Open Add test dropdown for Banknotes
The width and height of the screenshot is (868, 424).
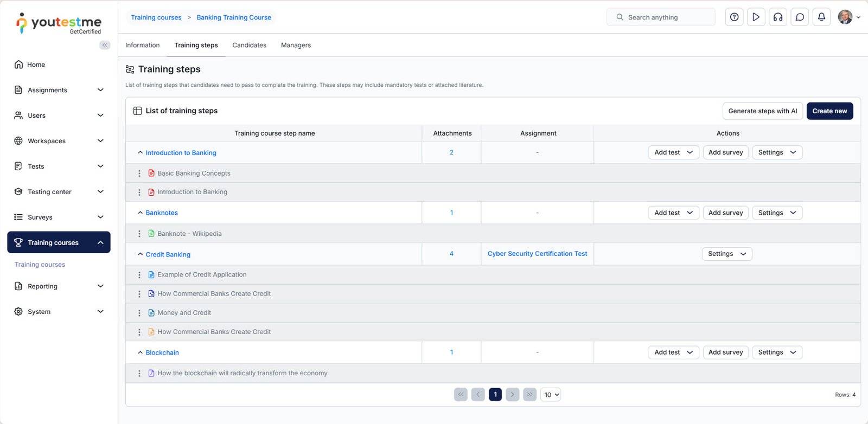click(x=673, y=213)
